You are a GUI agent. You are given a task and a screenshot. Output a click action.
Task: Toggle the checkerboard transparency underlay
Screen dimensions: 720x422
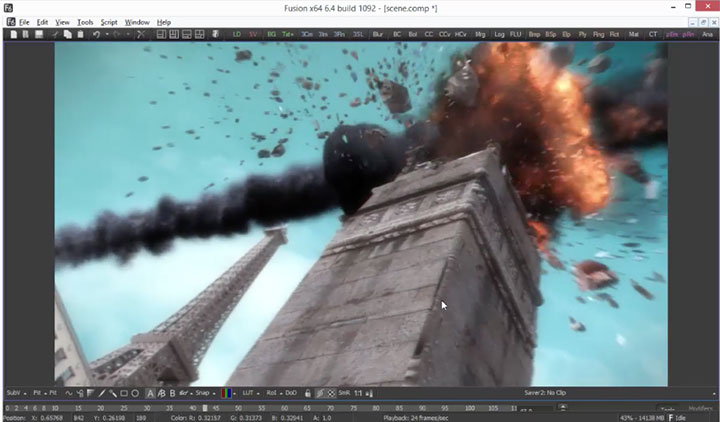pyautogui.click(x=331, y=393)
